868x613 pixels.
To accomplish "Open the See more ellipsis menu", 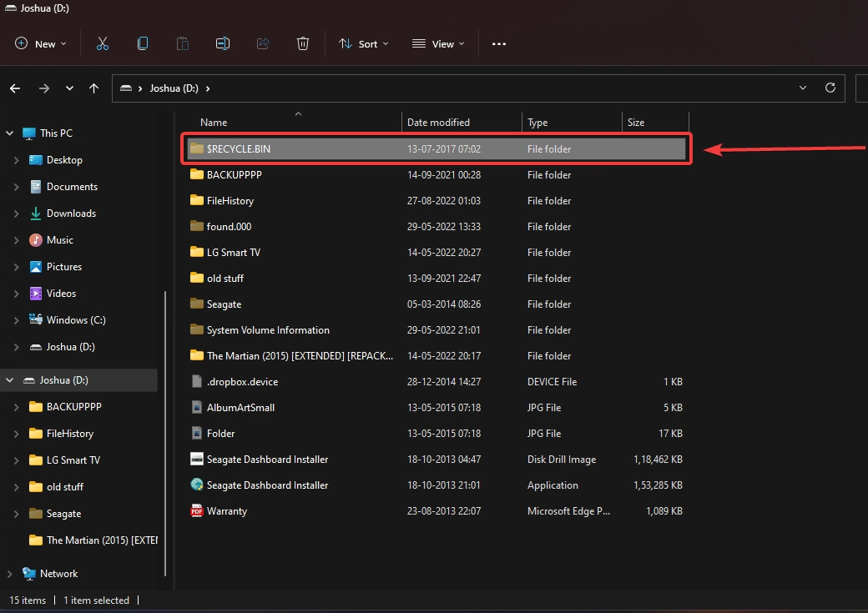I will click(x=499, y=43).
